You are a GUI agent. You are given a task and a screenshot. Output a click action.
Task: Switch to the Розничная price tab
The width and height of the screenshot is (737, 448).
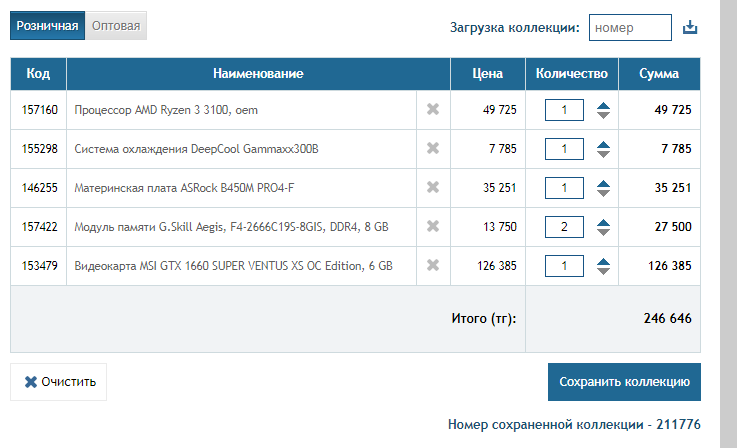47,26
